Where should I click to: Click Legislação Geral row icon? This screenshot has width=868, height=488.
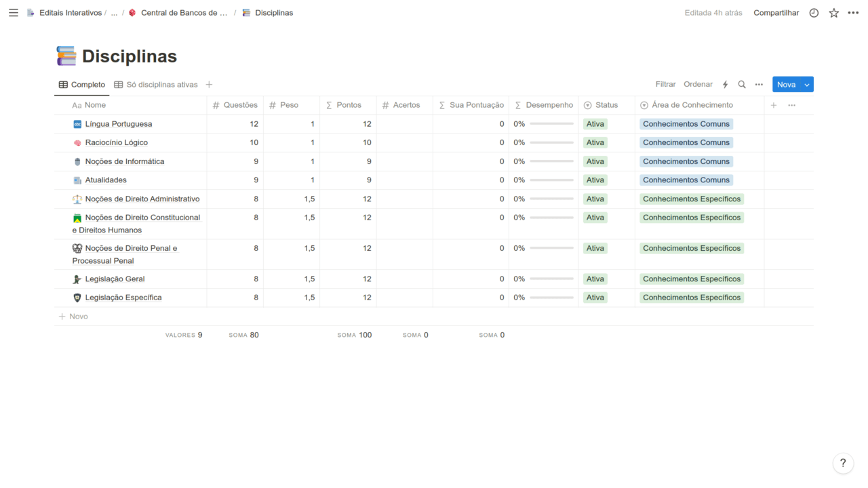pyautogui.click(x=77, y=279)
